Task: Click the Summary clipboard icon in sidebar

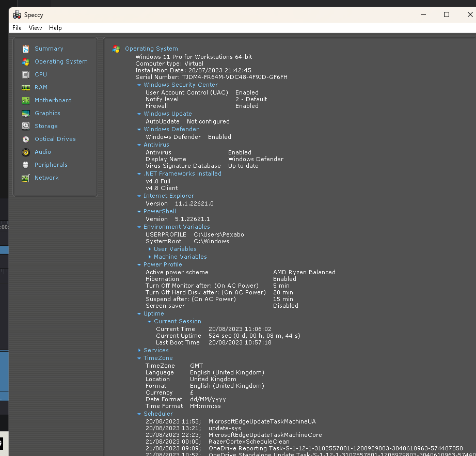Action: point(26,49)
